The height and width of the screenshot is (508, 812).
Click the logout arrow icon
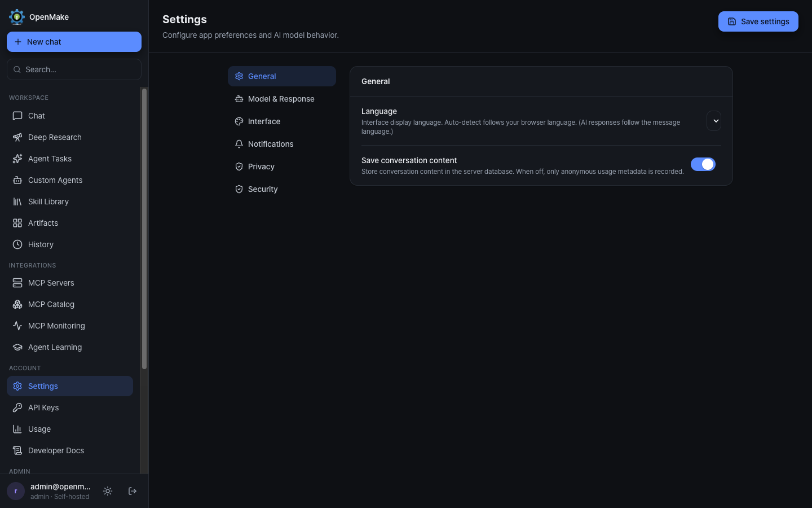point(133,491)
